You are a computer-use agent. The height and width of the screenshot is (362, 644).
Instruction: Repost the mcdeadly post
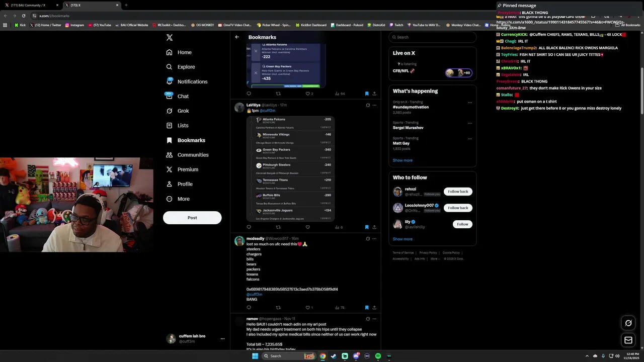point(278,308)
